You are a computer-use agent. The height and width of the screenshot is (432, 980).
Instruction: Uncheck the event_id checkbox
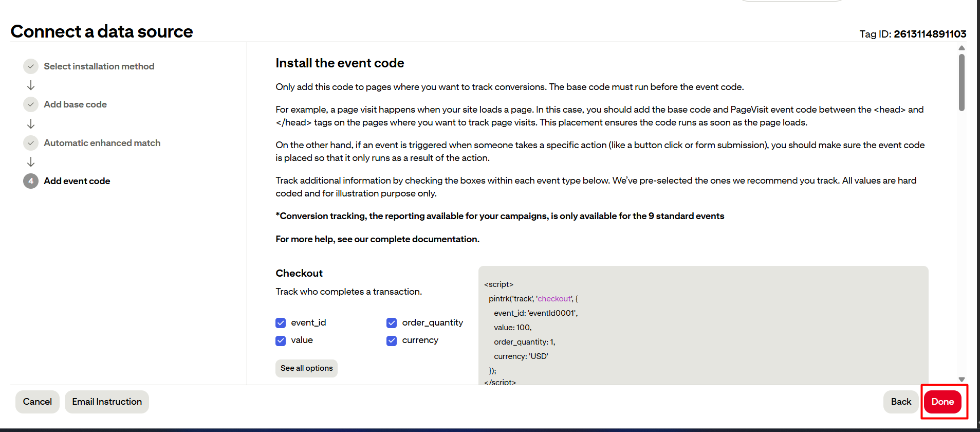pyautogui.click(x=281, y=323)
